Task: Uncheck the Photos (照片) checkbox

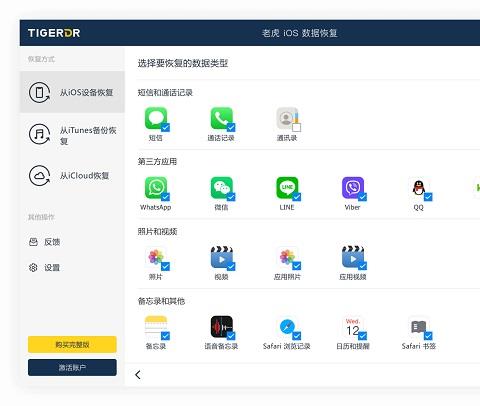Action: click(x=165, y=266)
